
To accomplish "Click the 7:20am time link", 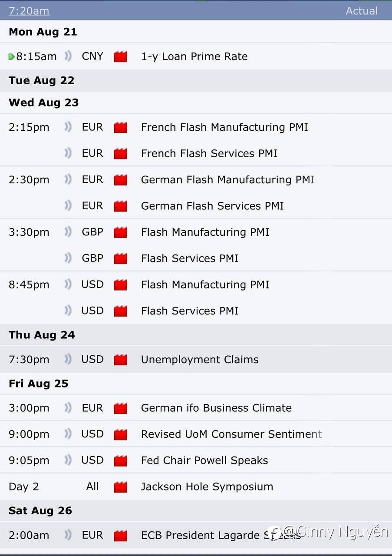I will coord(29,11).
